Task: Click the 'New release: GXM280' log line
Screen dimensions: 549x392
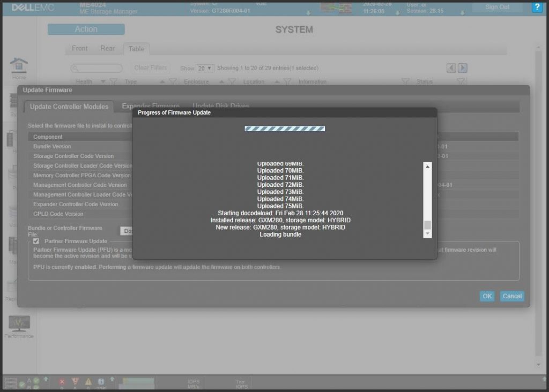Action: [x=280, y=227]
